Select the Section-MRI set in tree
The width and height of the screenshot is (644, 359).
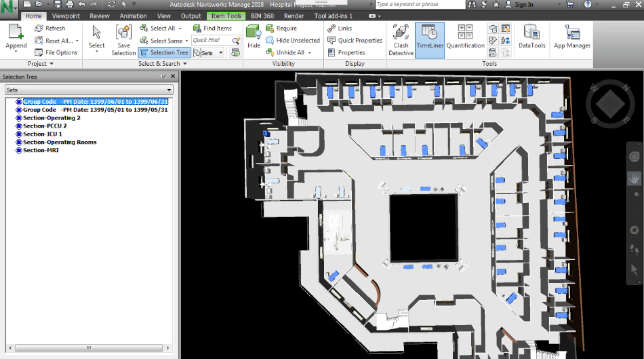41,150
